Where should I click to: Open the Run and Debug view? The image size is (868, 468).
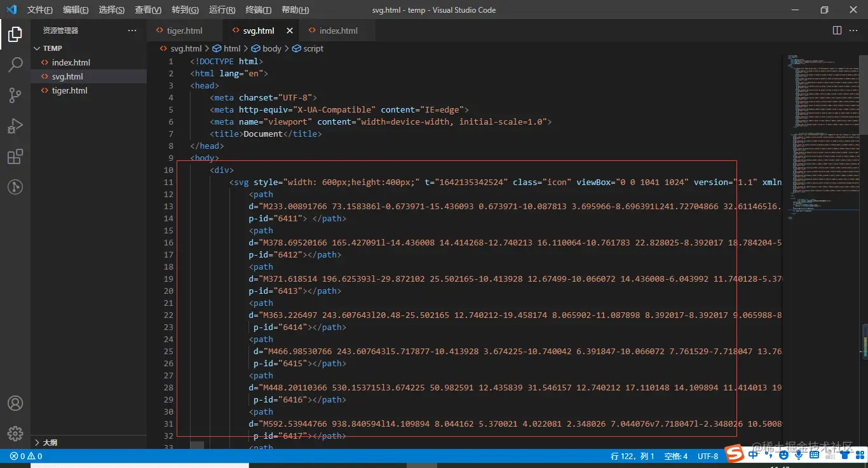pyautogui.click(x=15, y=126)
